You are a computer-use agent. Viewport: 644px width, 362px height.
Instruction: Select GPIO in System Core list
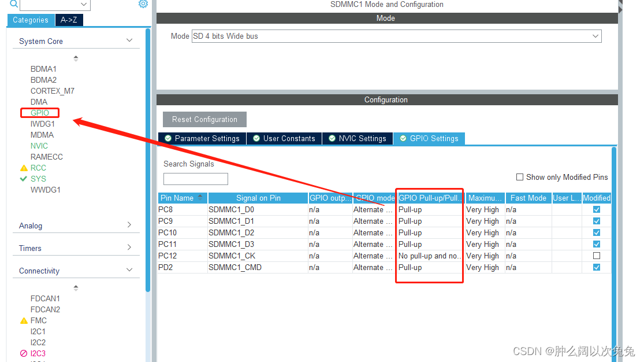(x=40, y=113)
